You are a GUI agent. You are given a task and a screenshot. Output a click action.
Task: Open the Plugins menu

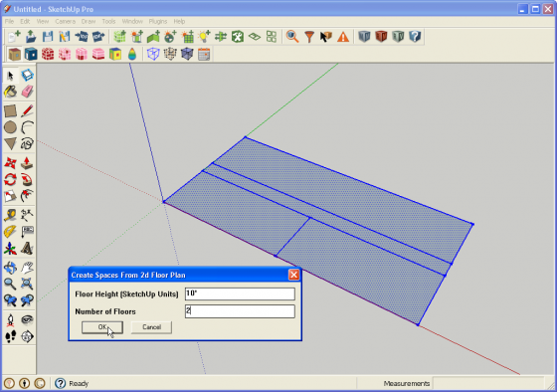point(158,21)
